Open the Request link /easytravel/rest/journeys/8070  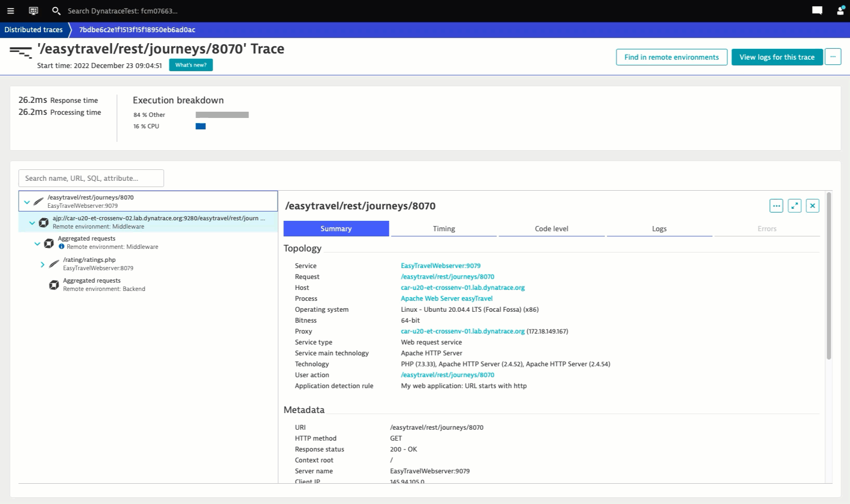448,276
